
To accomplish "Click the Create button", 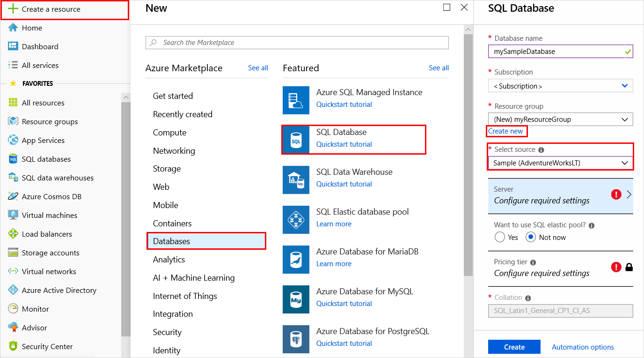I will point(514,347).
